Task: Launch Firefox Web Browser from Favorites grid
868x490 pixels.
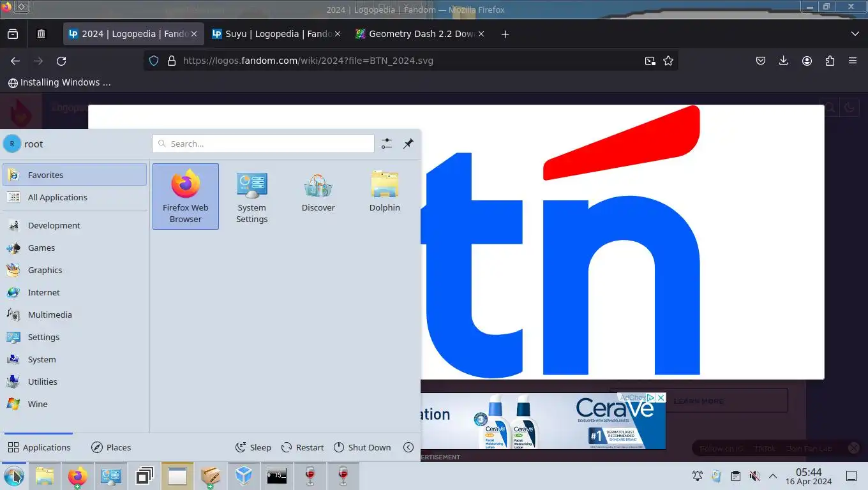Action: (x=186, y=197)
